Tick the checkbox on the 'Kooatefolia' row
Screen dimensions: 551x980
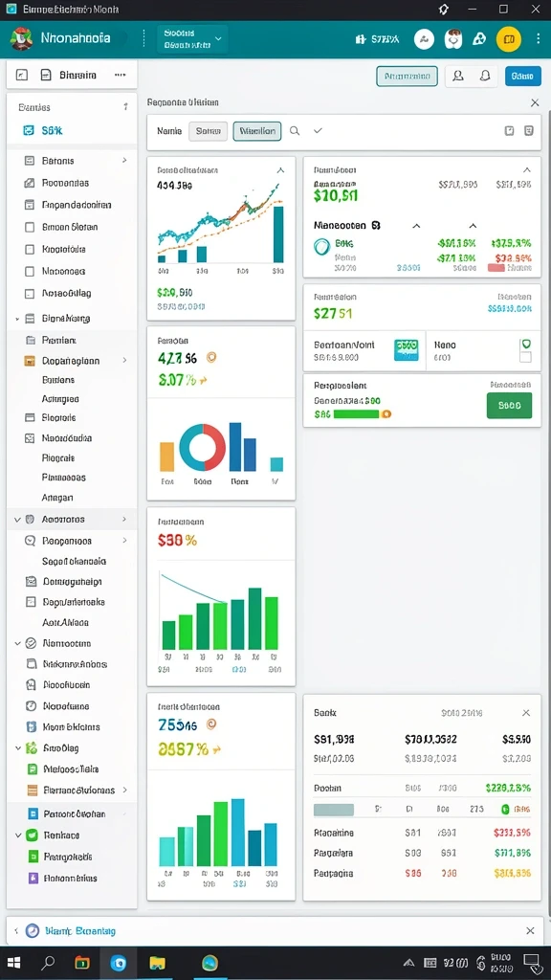point(30,249)
